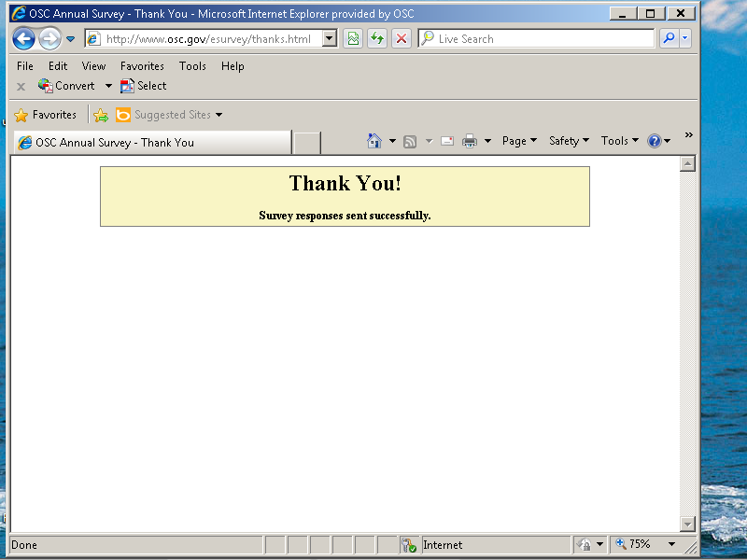Open the View menu
The image size is (747, 560).
click(x=93, y=66)
